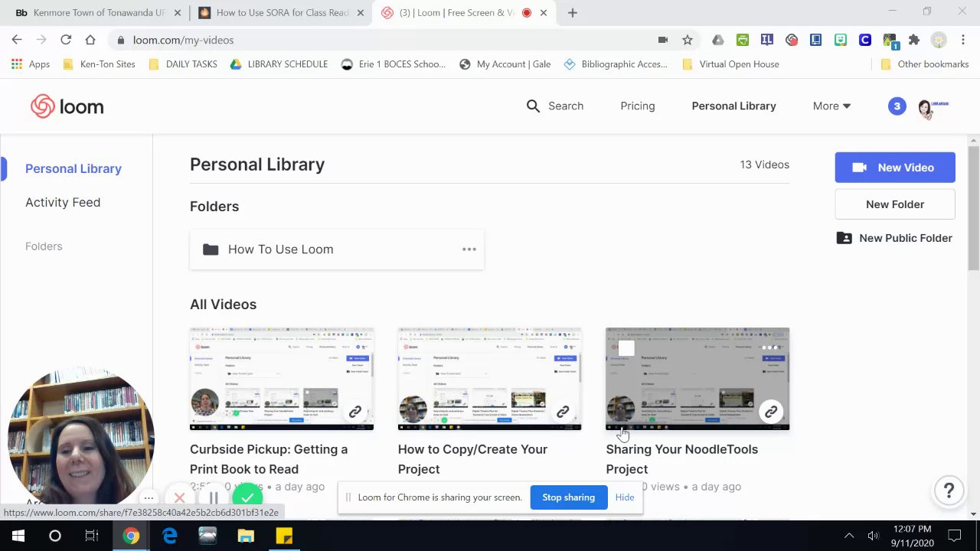Screen dimensions: 980x551
Task: Open Ken-Ton Sites bookmark folder
Action: (99, 64)
